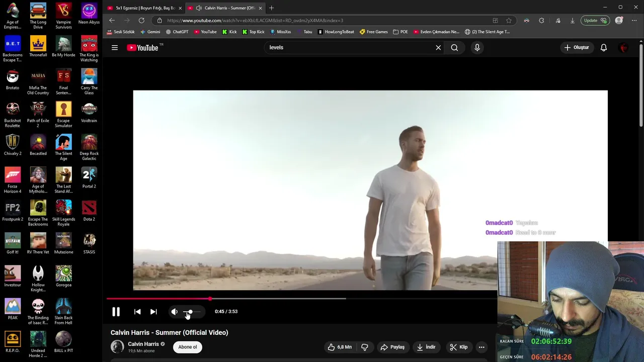Open the Calvin Harris channel name link
Image resolution: width=644 pixels, height=362 pixels.
point(143,344)
